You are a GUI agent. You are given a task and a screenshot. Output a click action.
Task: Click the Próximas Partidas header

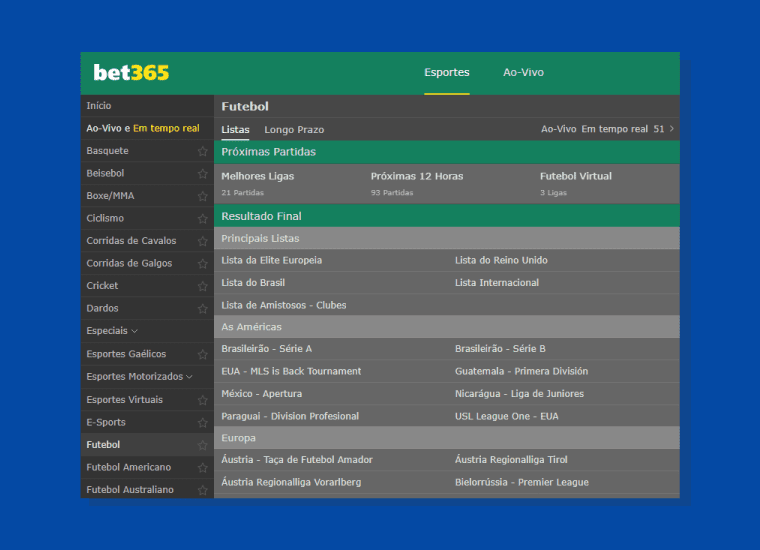(x=447, y=152)
